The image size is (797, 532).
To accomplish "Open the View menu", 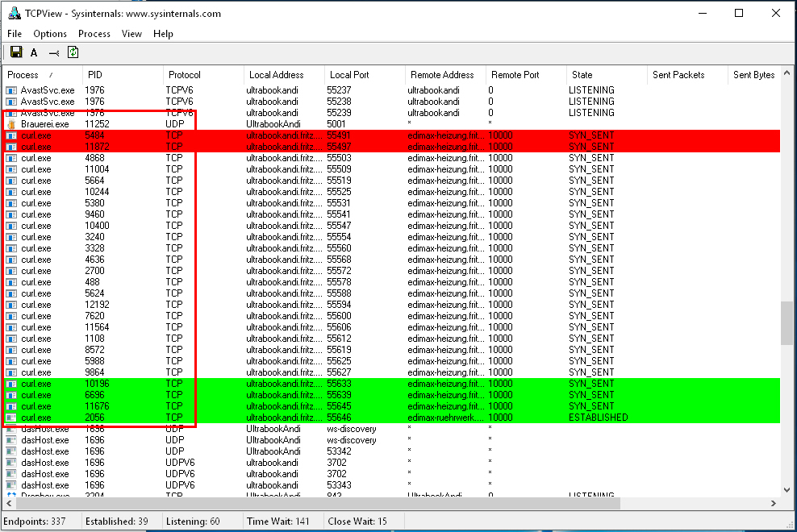I will [131, 34].
